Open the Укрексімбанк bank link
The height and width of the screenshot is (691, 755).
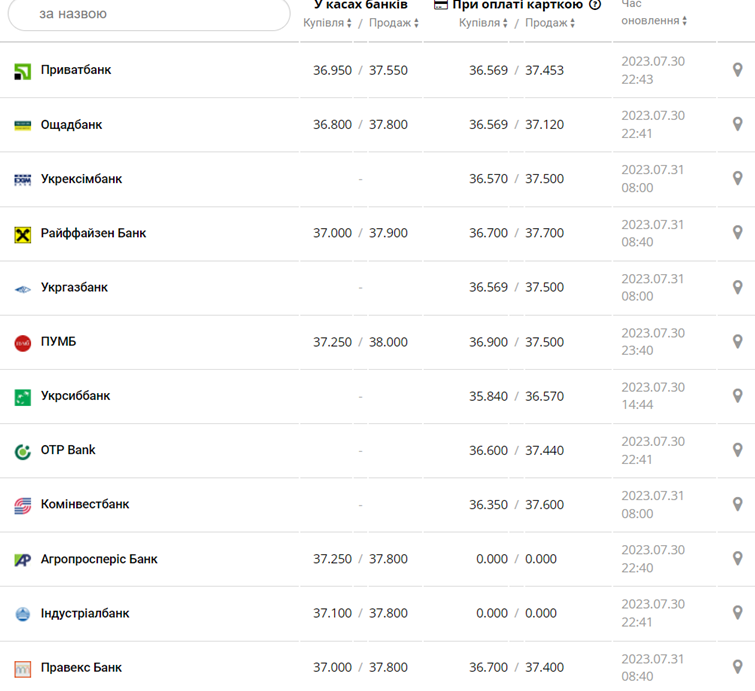pyautogui.click(x=81, y=179)
